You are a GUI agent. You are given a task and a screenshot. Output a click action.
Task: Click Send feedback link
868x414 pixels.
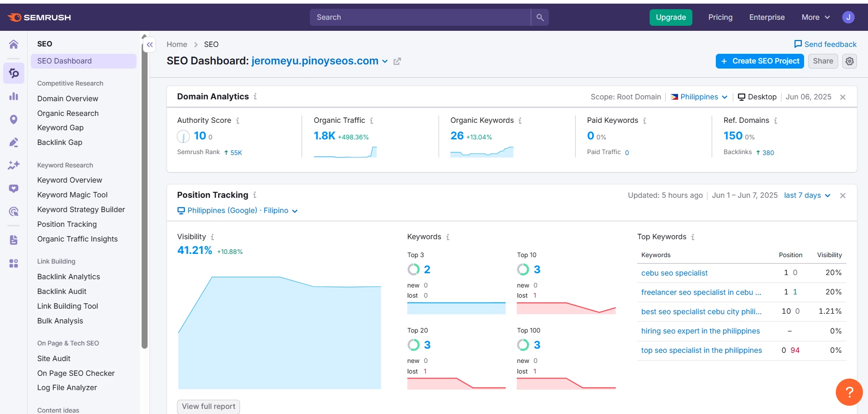pyautogui.click(x=825, y=45)
